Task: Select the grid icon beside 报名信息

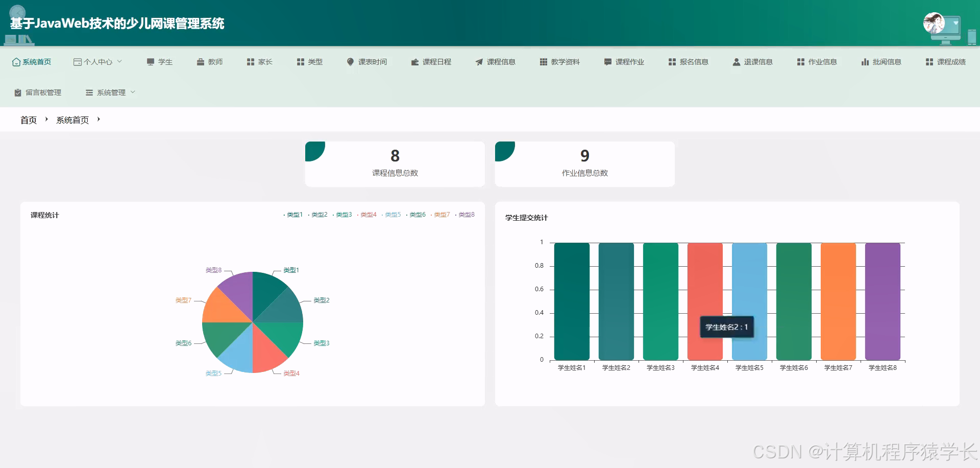Action: click(672, 62)
